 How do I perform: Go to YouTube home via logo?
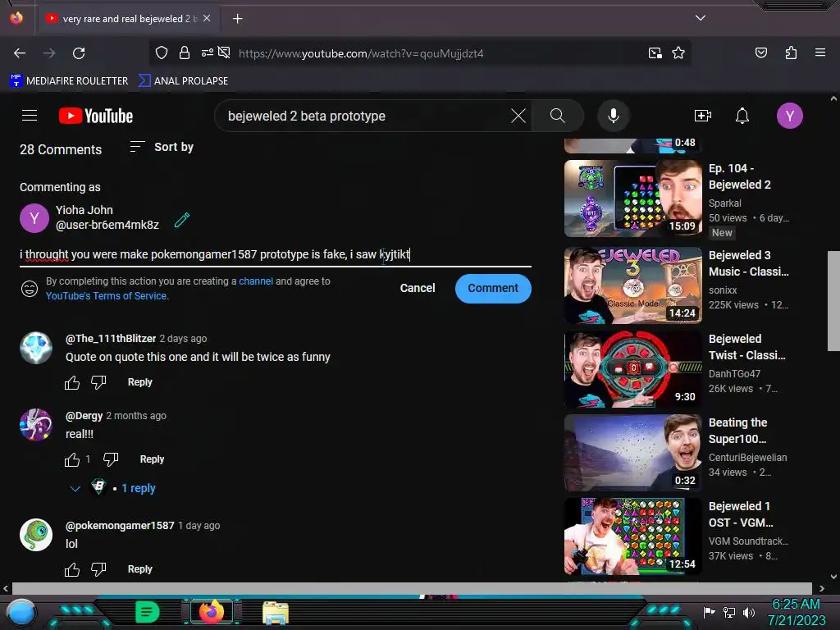[x=96, y=116]
